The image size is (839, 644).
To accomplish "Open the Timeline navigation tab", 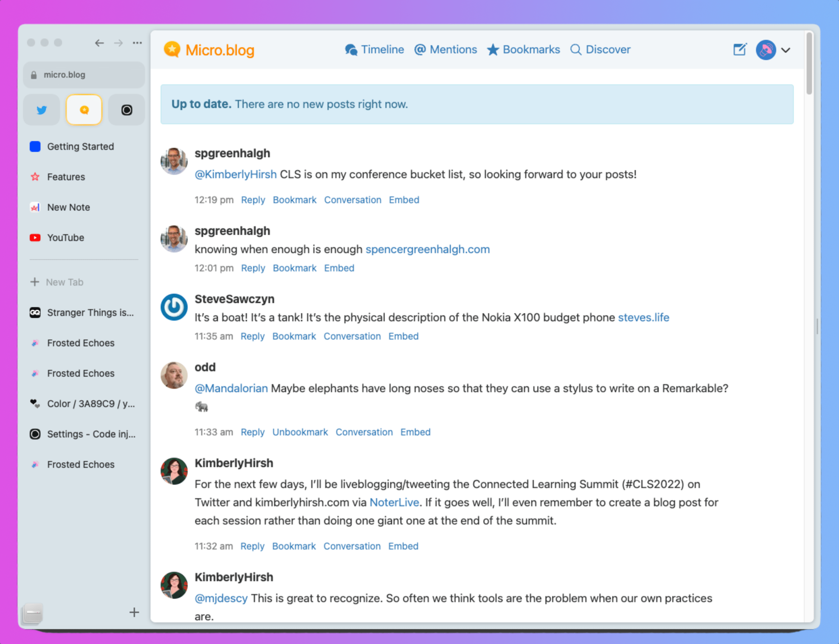I will [374, 50].
